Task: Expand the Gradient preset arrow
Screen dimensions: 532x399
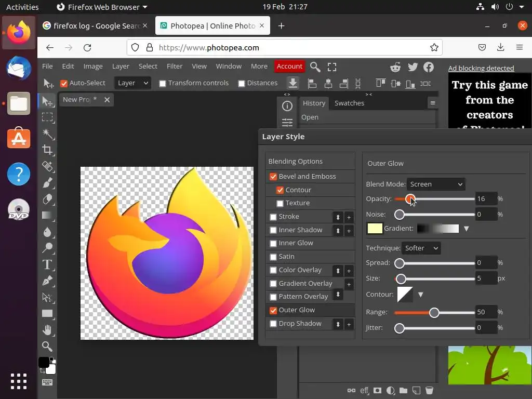Action: click(467, 229)
